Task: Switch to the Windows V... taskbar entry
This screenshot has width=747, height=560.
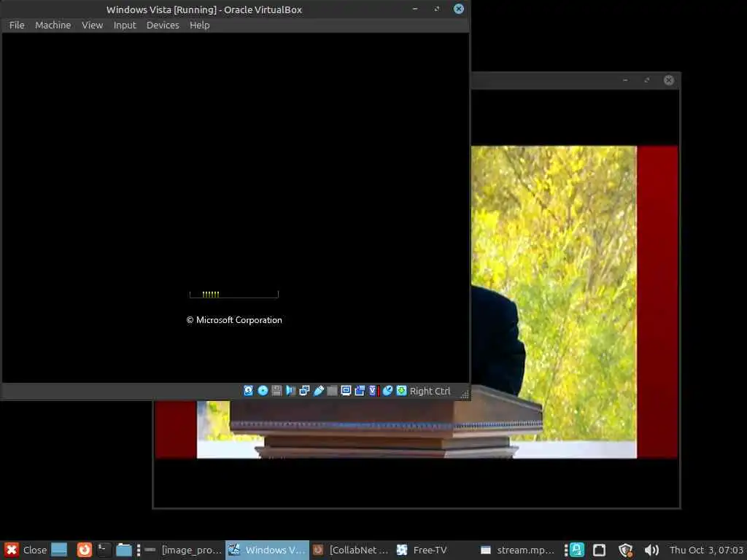Action: pos(267,550)
